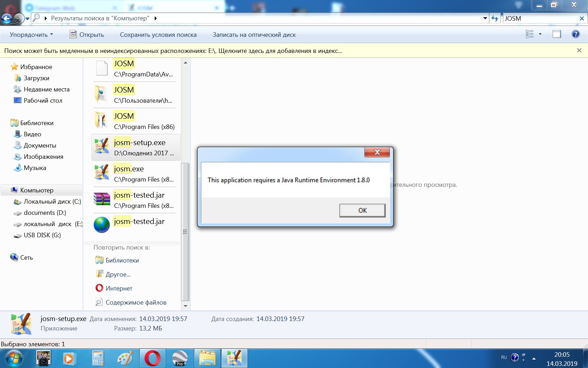Change view with the view mode icon
588x368 pixels.
(530, 34)
